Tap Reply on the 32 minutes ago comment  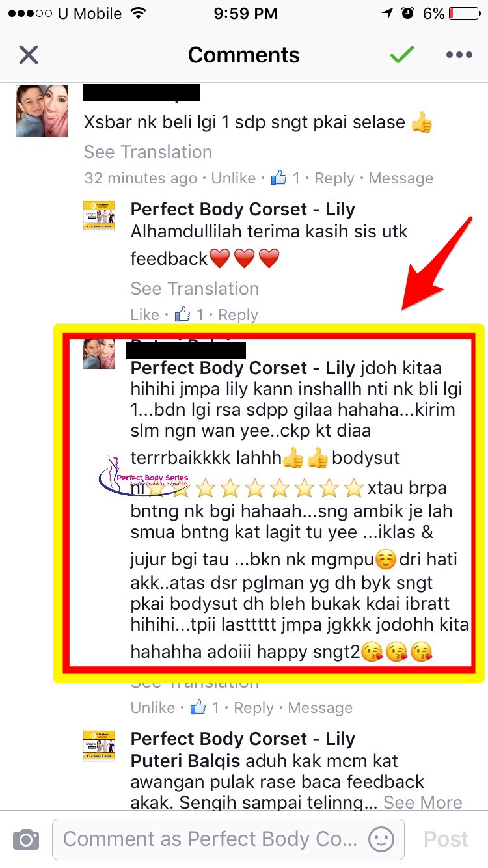point(334,178)
